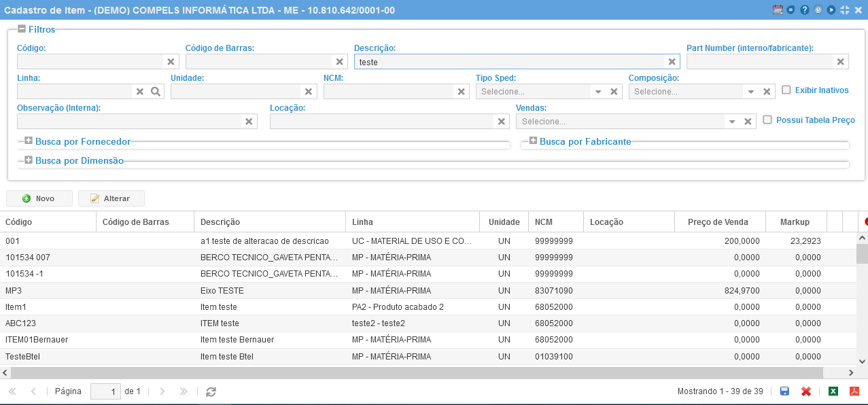Clear the Tipo Sped selection
This screenshot has width=868, height=405.
(x=614, y=92)
